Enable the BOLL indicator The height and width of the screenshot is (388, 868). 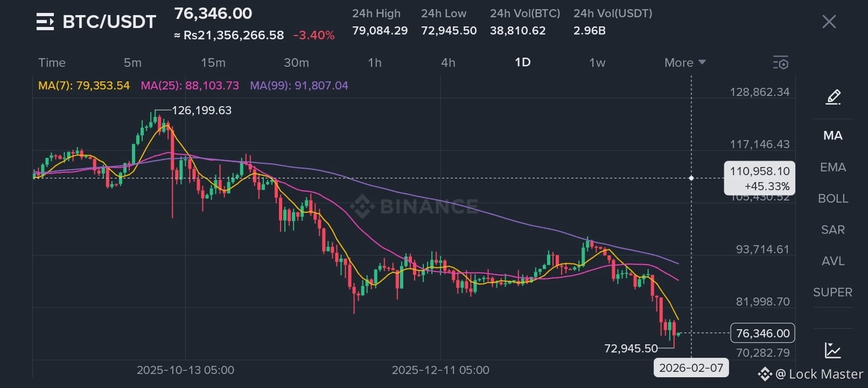(832, 198)
